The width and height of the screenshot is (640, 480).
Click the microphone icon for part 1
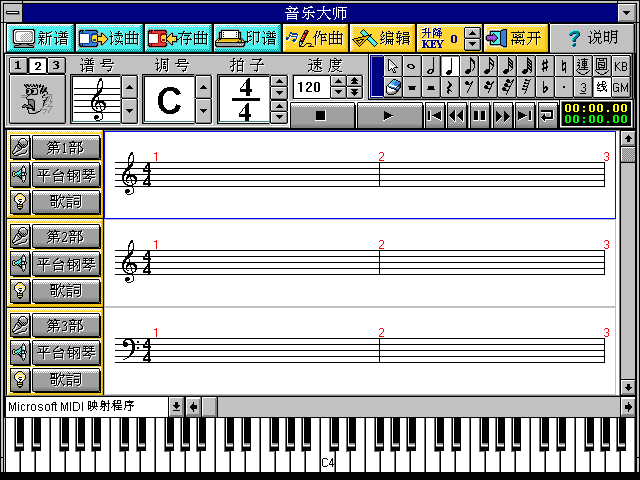pyautogui.click(x=19, y=147)
